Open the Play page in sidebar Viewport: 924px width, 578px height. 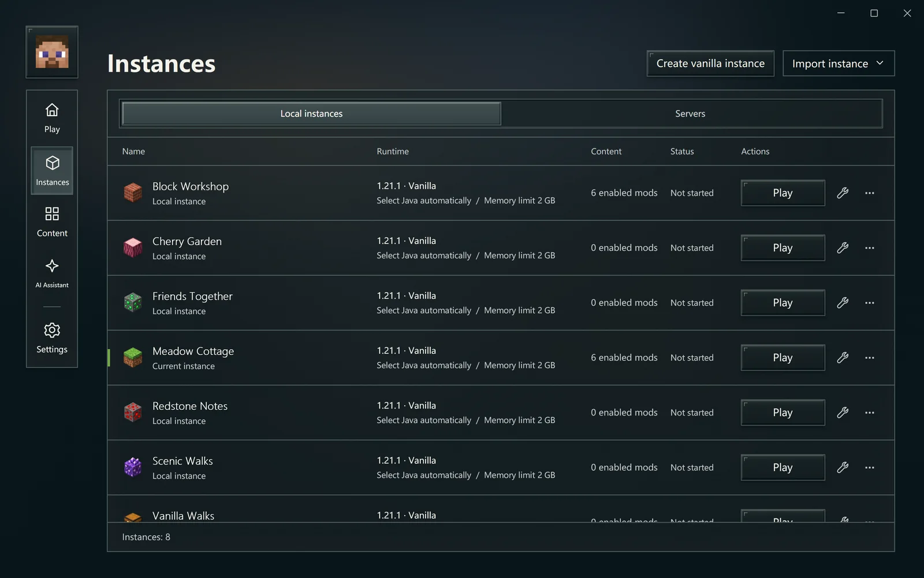52,118
